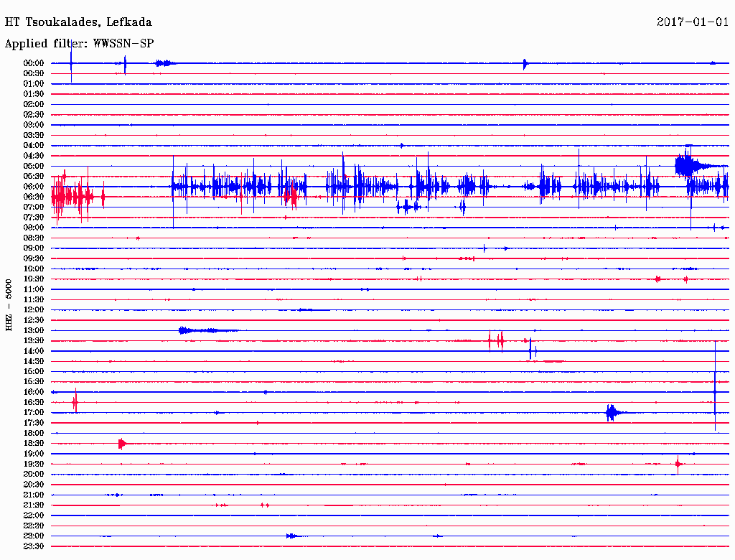Select the 18:30 time label
The image size is (735, 560).
[x=33, y=444]
